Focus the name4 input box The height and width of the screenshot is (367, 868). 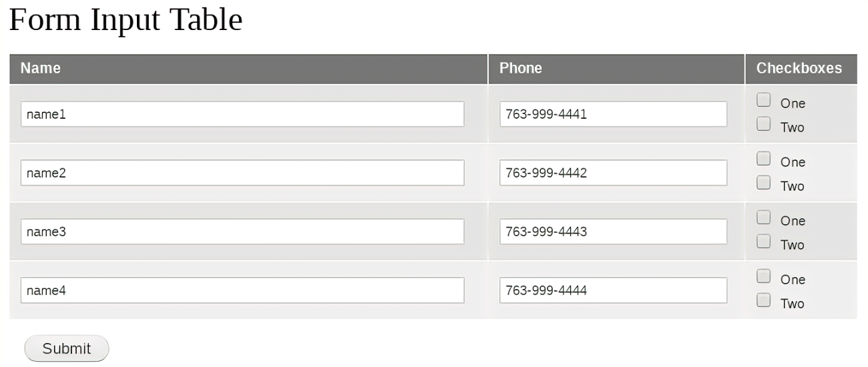242,290
